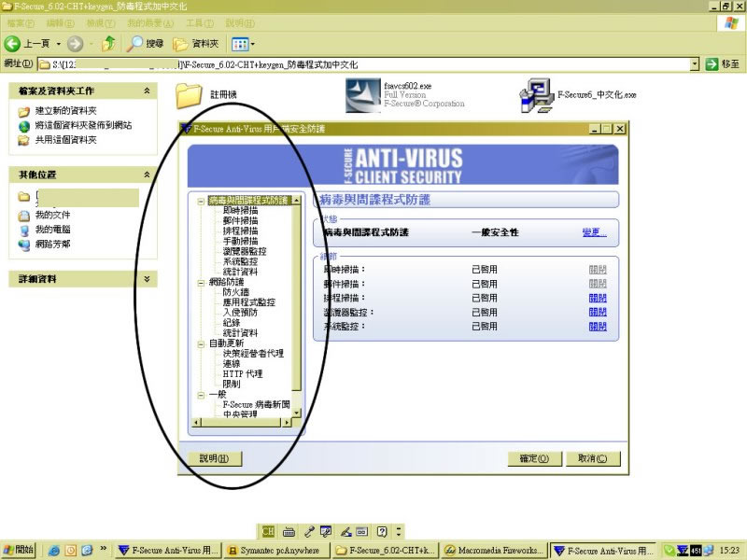Select 瀏覽器監控 in the tree
This screenshot has width=747, height=560.
pos(245,251)
